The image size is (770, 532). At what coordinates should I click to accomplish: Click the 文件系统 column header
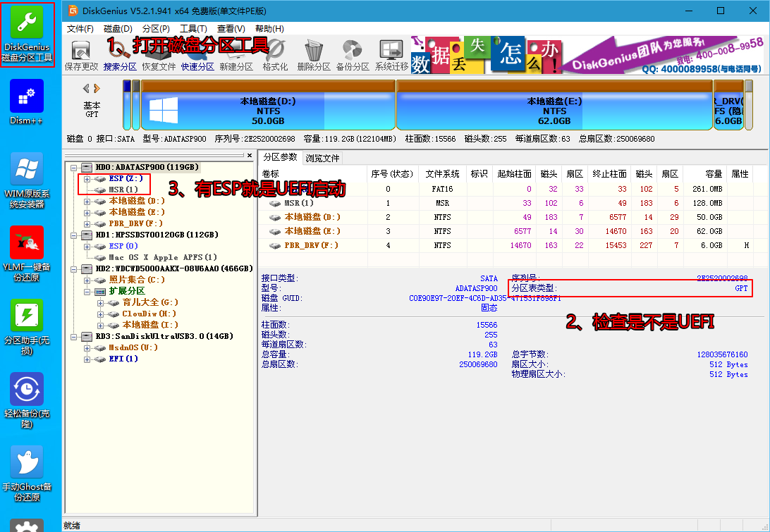[442, 173]
